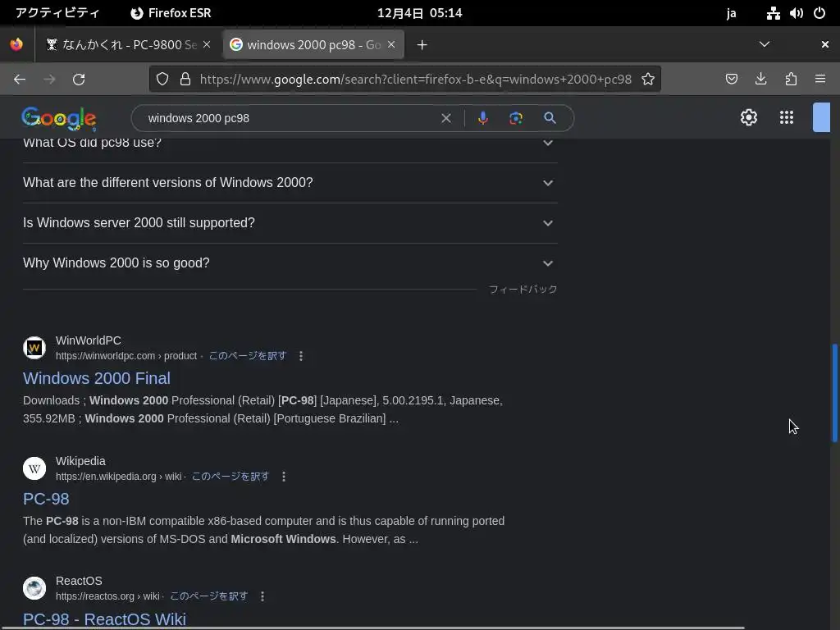Open the clock and calendar menu

419,13
